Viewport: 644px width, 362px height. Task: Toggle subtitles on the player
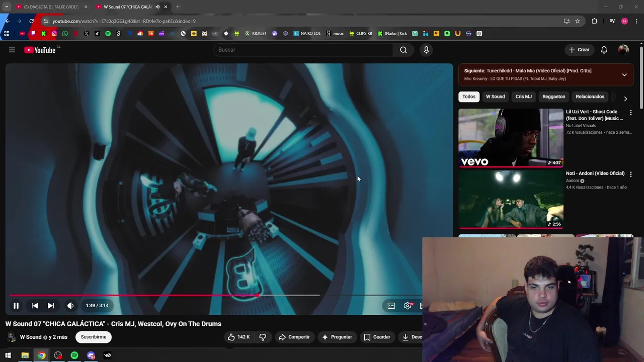point(391,306)
